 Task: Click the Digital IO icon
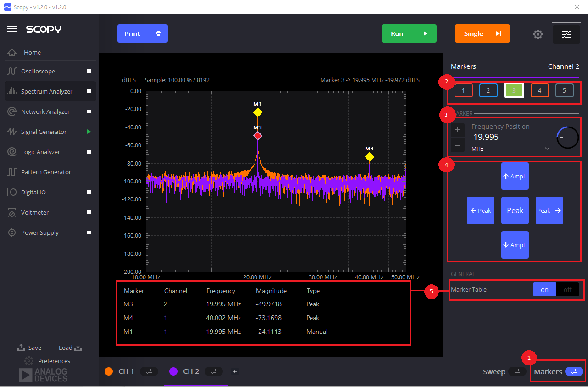click(12, 192)
